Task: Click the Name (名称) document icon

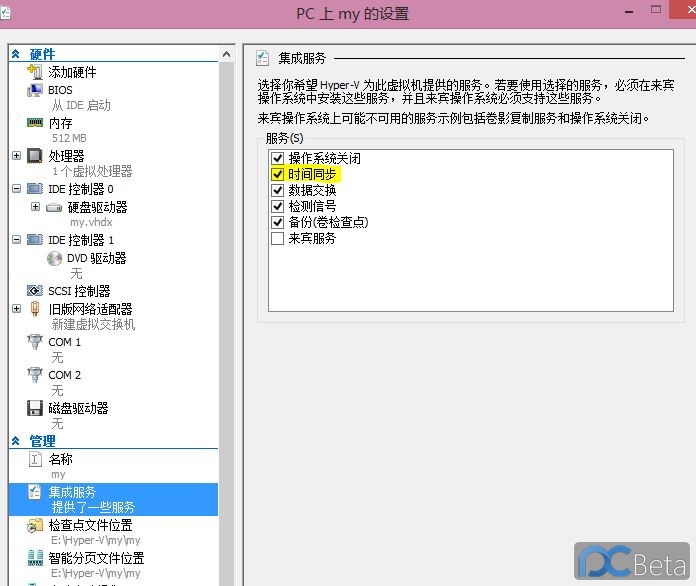Action: click(35, 459)
